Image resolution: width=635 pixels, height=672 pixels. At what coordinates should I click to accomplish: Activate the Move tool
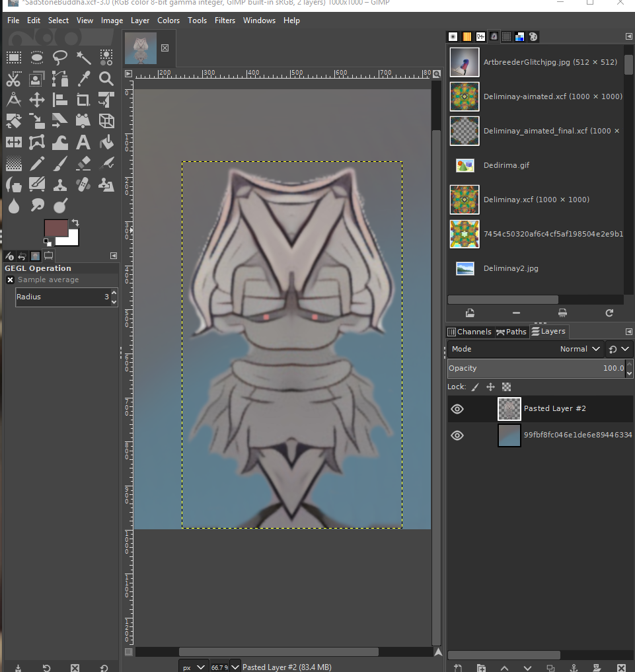(x=37, y=100)
